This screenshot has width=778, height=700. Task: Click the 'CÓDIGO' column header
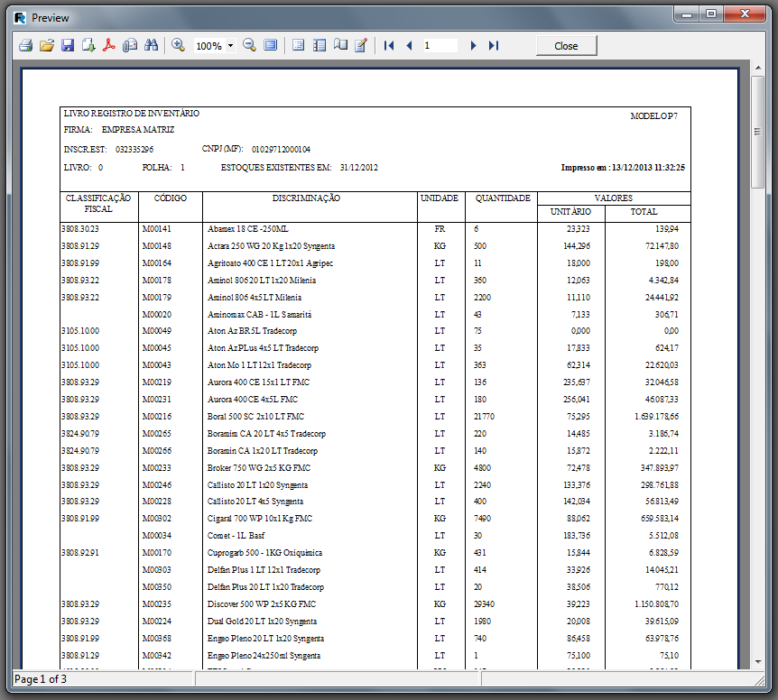(x=171, y=198)
